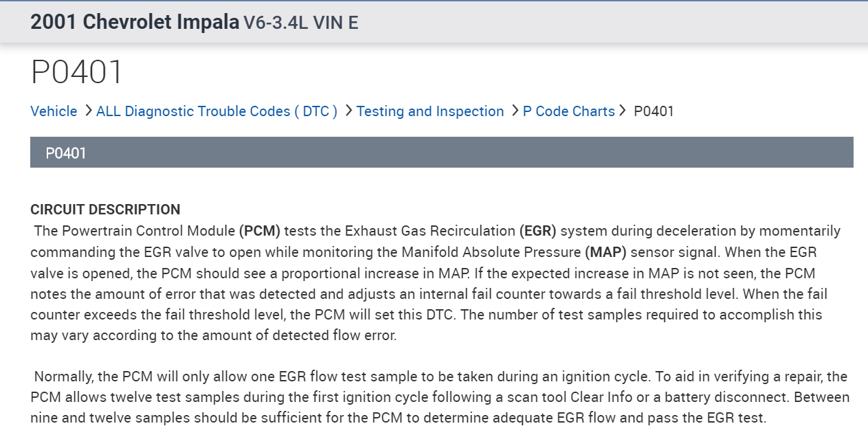The image size is (868, 448).
Task: Click the chevron right after Vehicle
Action: coord(89,111)
